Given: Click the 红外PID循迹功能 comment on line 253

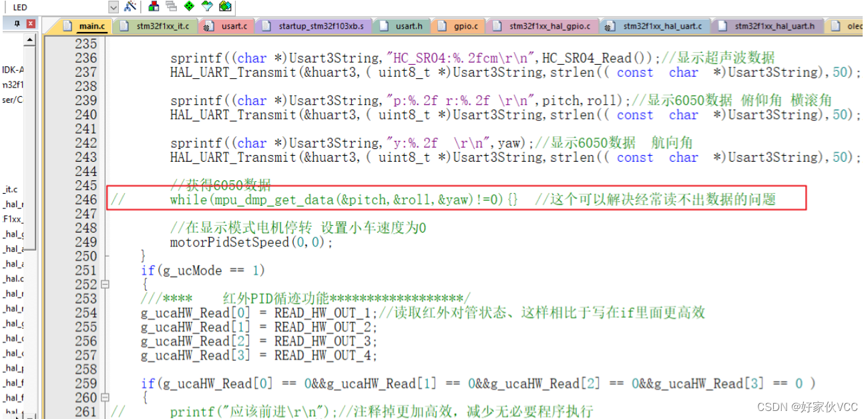Looking at the screenshot, I should (x=305, y=299).
